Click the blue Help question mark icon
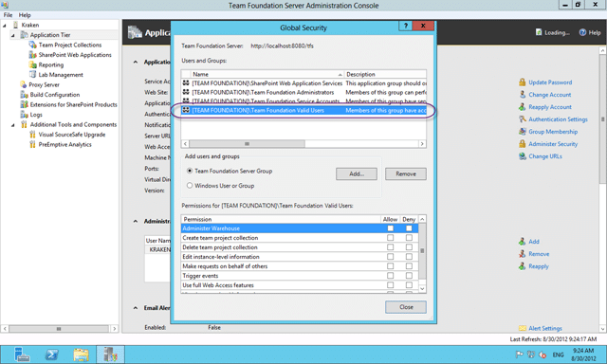 582,32
